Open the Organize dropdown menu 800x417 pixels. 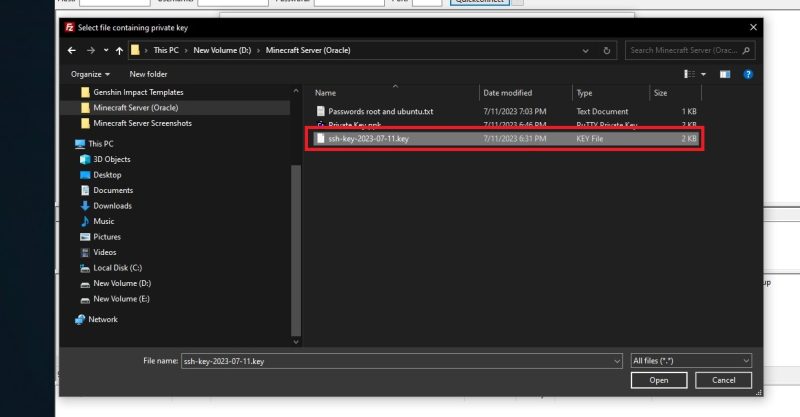click(x=90, y=74)
